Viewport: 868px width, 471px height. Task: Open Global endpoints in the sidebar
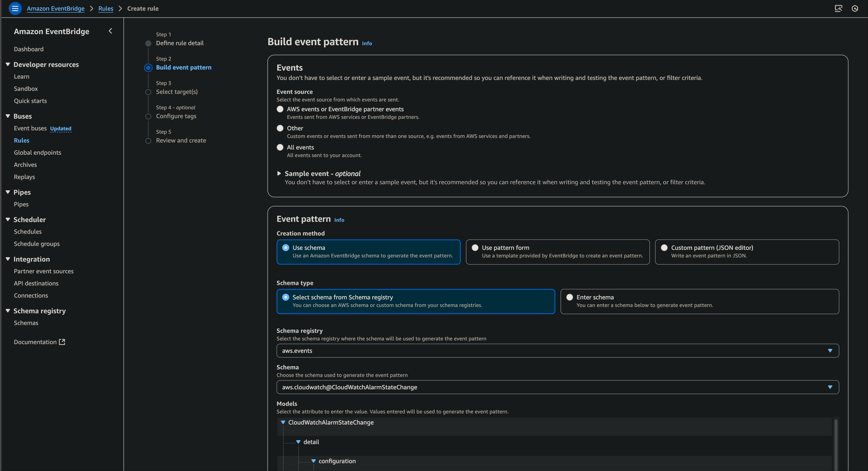tap(37, 153)
